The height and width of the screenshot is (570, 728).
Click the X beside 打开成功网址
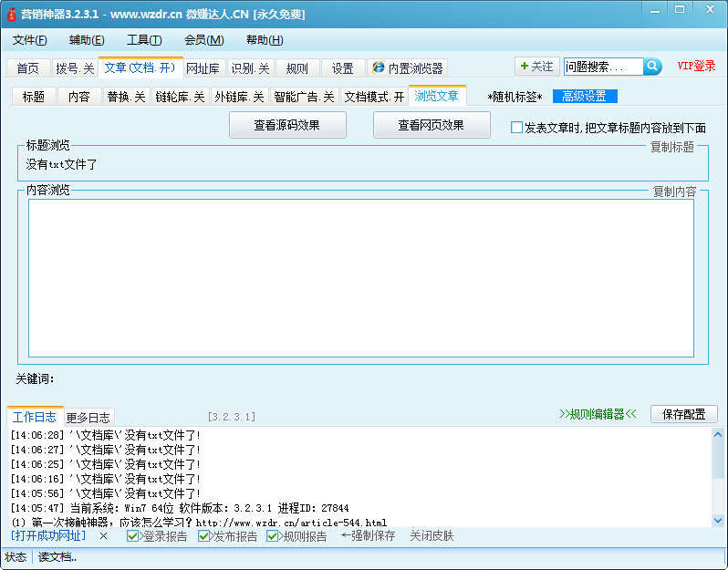pos(103,536)
